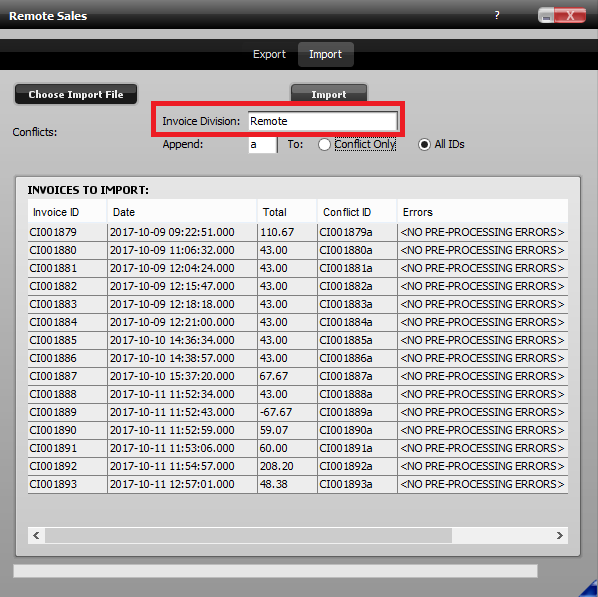Click the Total column header

[x=287, y=212]
